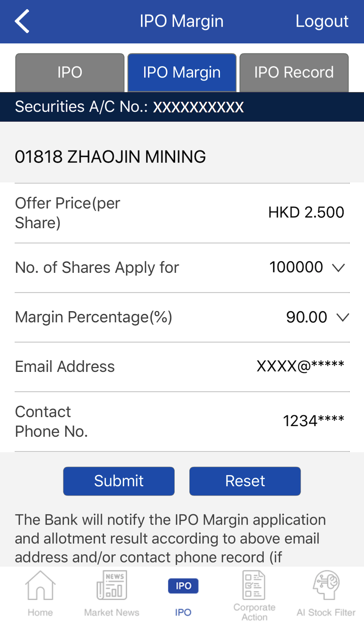
Task: Tap the 01818 ZHAOJIN MINING stock title
Action: coord(110,157)
